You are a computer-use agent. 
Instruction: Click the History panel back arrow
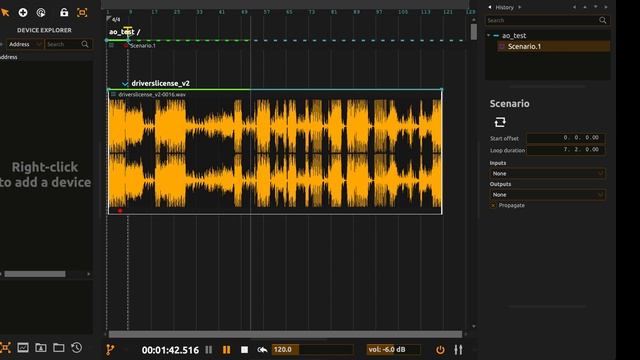click(x=490, y=7)
